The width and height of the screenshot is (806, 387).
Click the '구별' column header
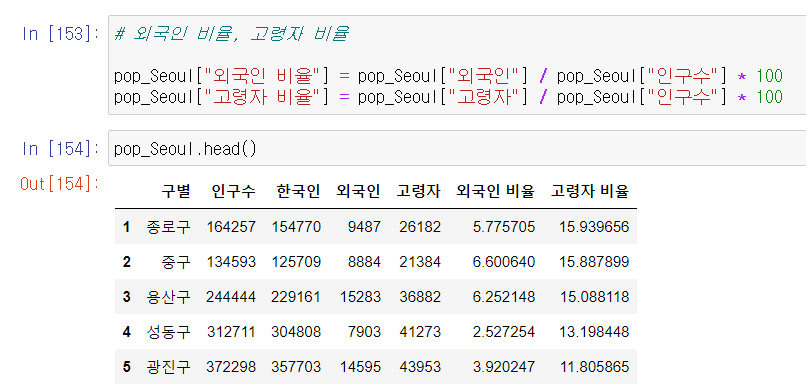pyautogui.click(x=176, y=192)
